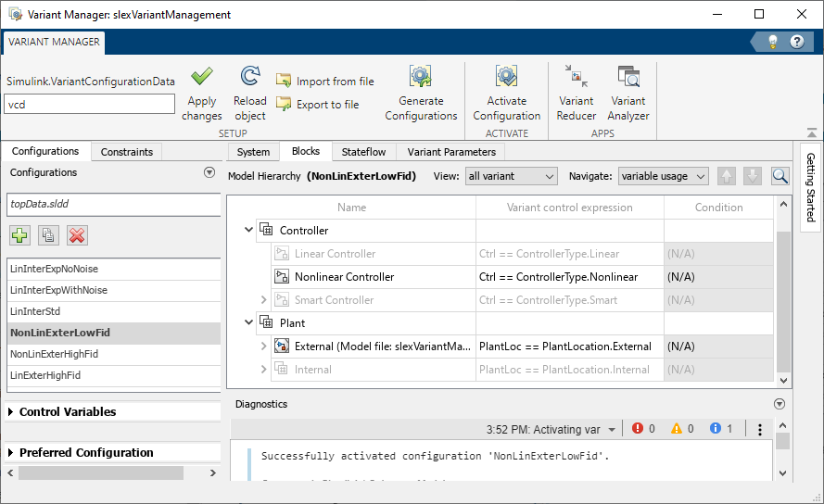Screen dimensions: 824x504
Task: Select the LinInterStd configuration
Action: point(113,311)
